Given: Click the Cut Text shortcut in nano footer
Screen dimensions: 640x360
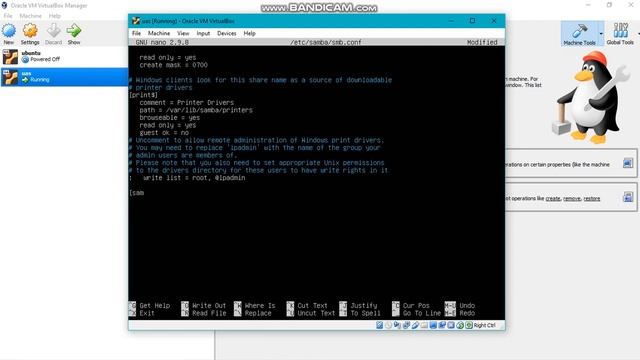Looking at the screenshot, I should click(307, 305).
